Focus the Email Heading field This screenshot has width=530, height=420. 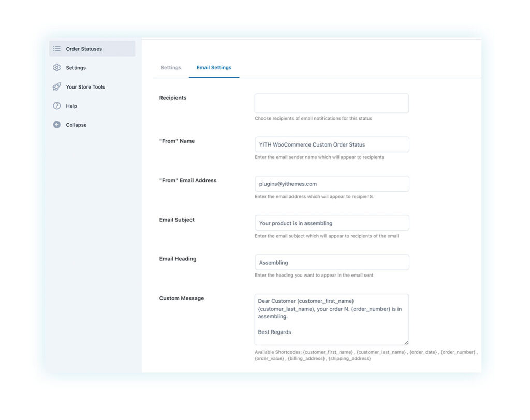pos(331,262)
